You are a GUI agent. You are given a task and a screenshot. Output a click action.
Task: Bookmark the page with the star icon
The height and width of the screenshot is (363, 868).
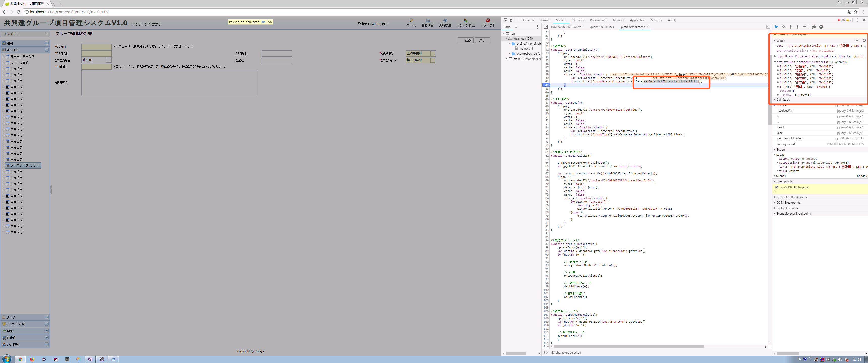[856, 12]
